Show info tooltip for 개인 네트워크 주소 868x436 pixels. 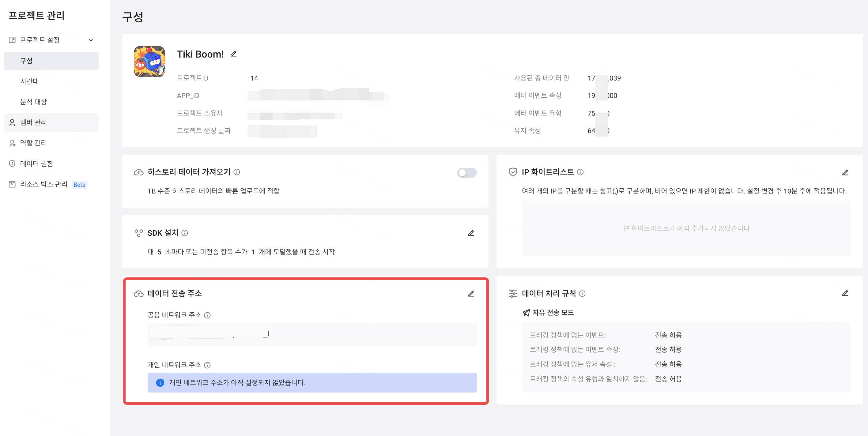tap(207, 365)
